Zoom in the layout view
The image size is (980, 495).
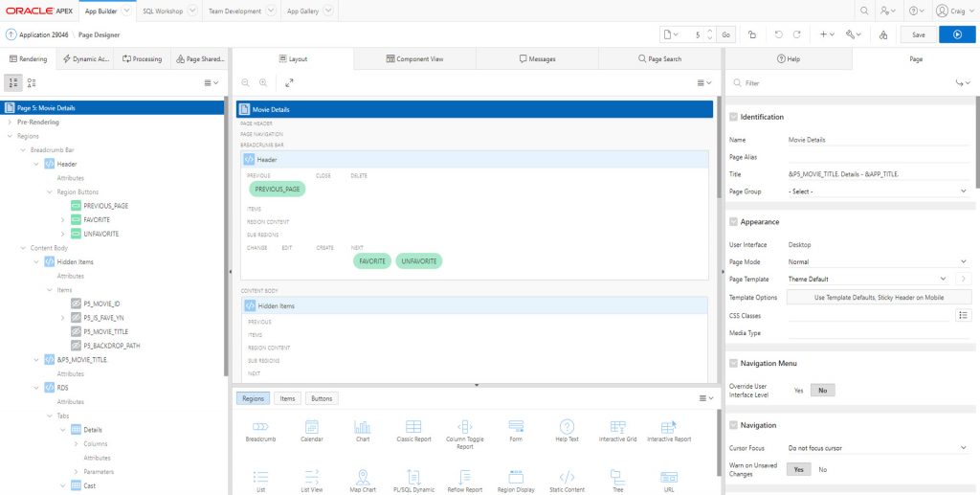(263, 82)
